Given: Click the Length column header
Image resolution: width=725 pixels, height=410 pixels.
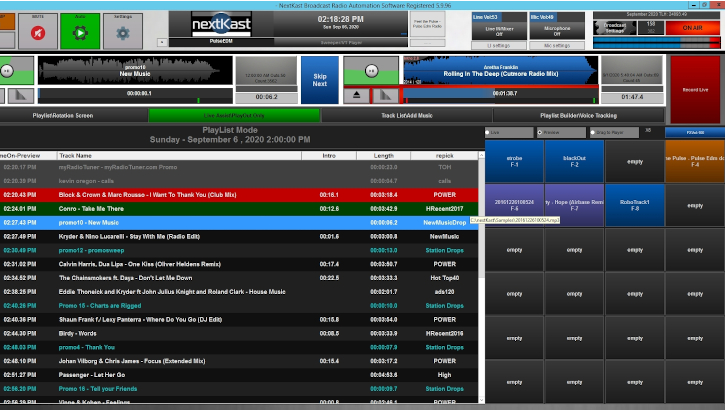Looking at the screenshot, I should (x=383, y=156).
